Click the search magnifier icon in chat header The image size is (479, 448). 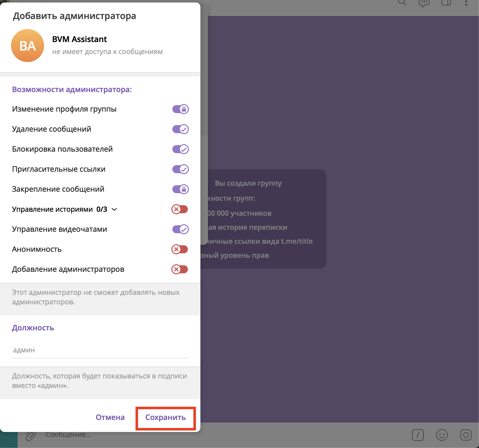(402, 3)
